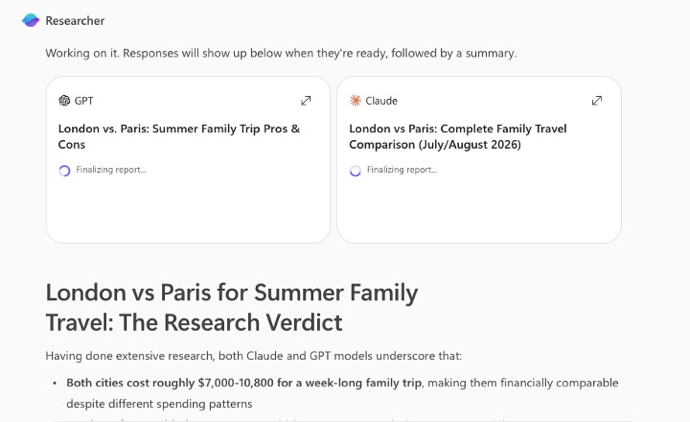The image size is (690, 422).
Task: Expand the GPT response card
Action: pos(306,100)
